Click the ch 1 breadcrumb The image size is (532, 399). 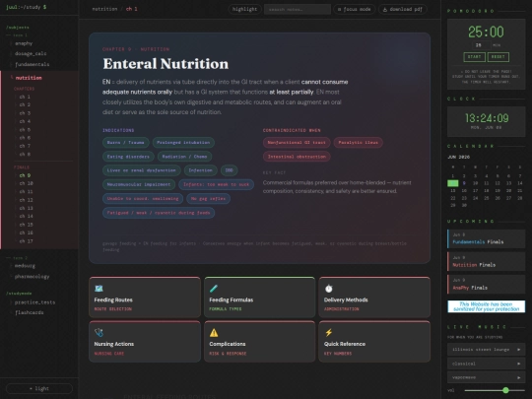click(132, 9)
